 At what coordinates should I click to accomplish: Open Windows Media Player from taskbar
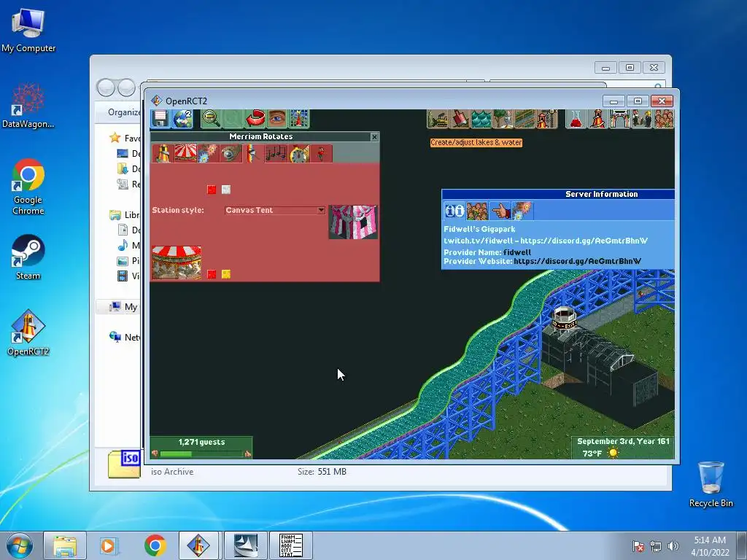(108, 545)
